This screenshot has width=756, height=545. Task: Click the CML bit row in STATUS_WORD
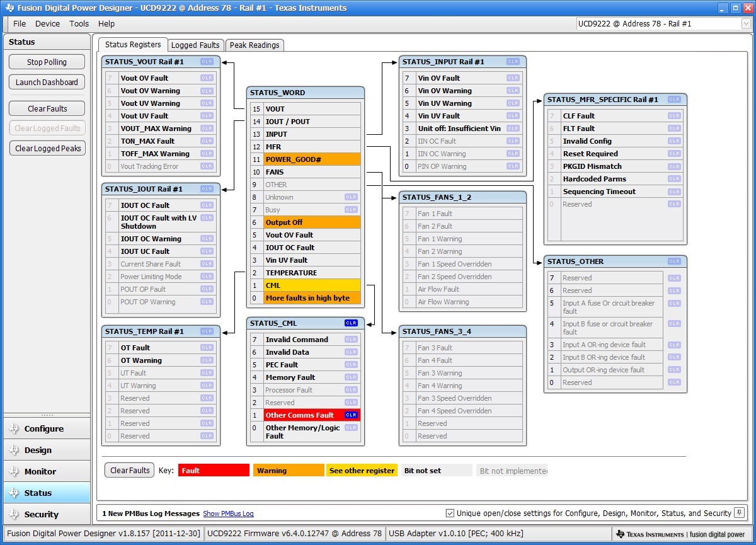(x=306, y=285)
